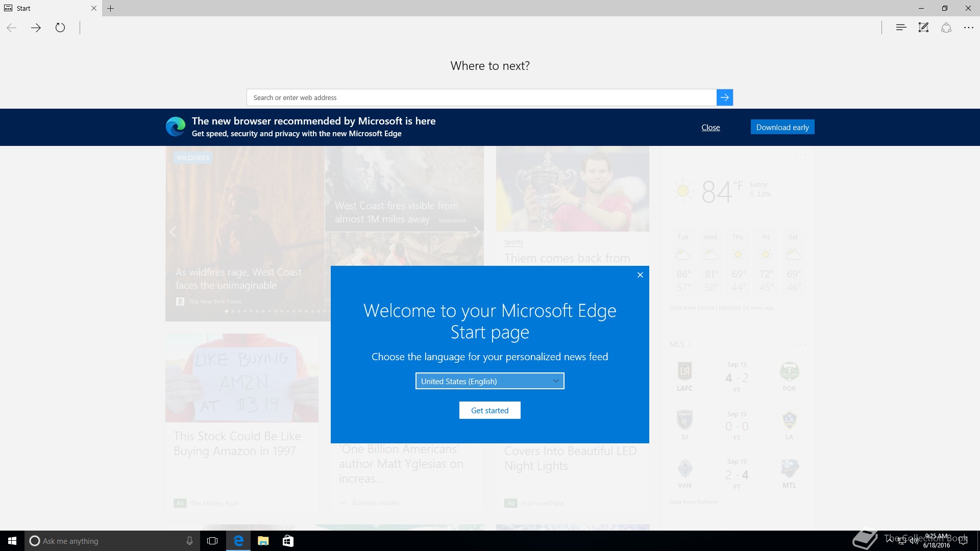Open the Hub (favorites and reading list) icon
980x551 pixels.
901,28
